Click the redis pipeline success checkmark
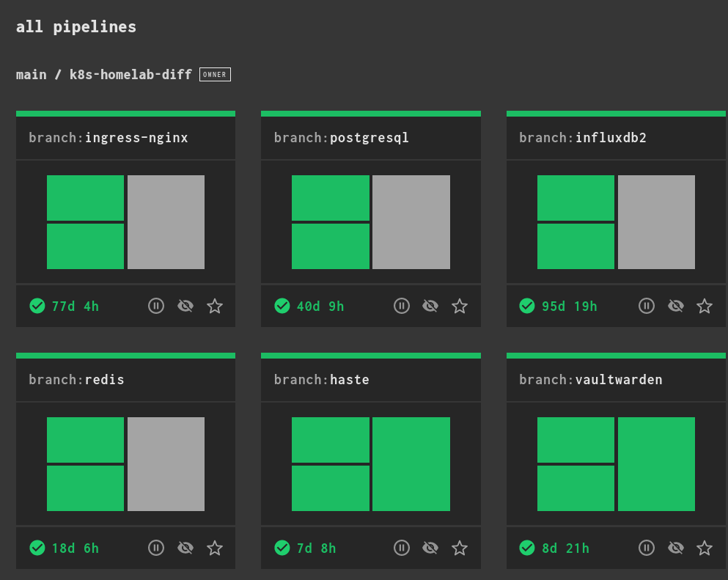The width and height of the screenshot is (728, 580). click(37, 548)
